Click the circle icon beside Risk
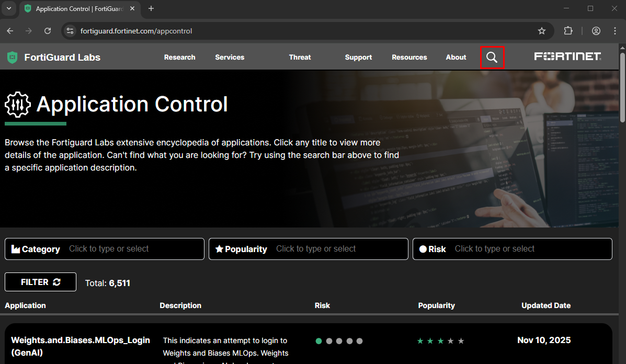Image resolution: width=626 pixels, height=364 pixels. tap(423, 249)
